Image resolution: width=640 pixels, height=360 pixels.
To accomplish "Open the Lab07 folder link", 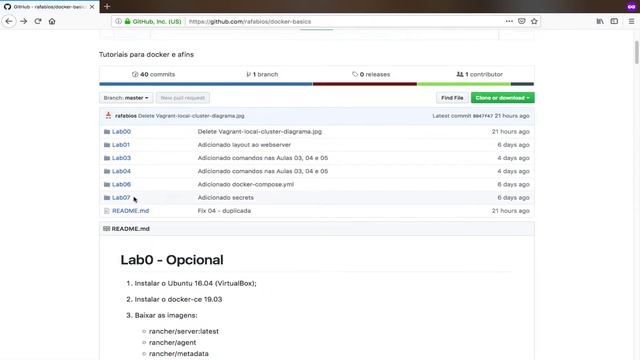I will click(121, 198).
